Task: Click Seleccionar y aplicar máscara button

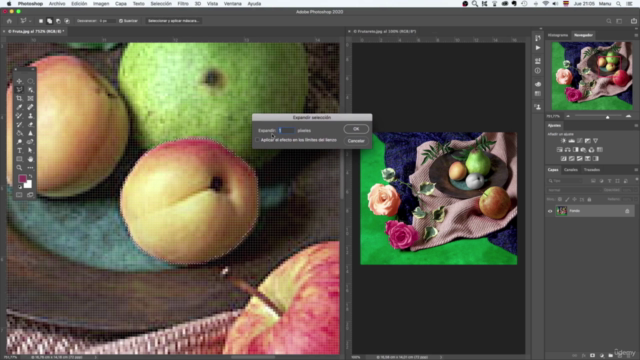Action: 173,21
